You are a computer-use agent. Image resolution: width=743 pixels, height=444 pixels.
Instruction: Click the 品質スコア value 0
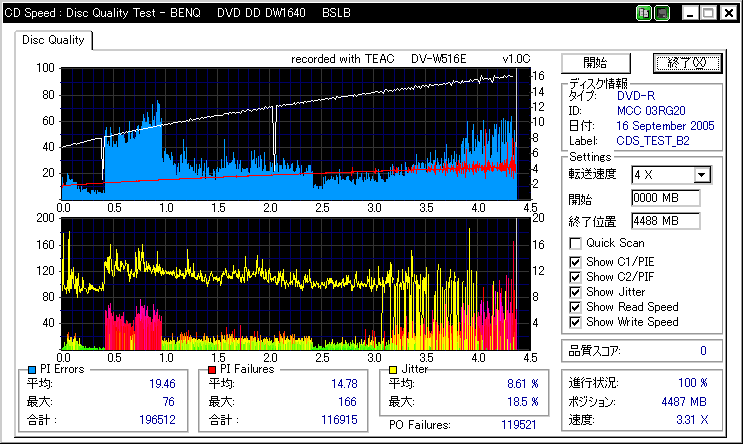click(x=703, y=351)
